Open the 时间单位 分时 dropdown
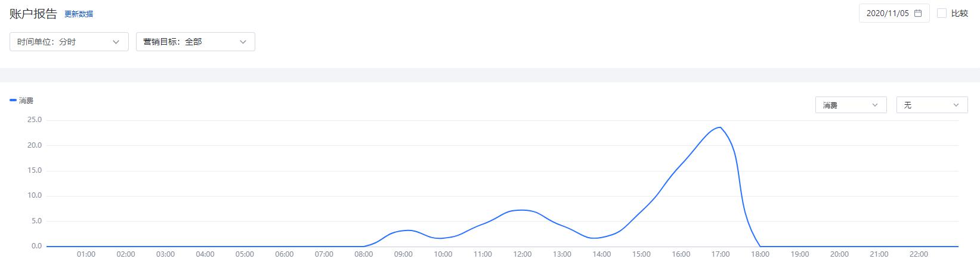Screen dimensions: 980x271 click(69, 42)
